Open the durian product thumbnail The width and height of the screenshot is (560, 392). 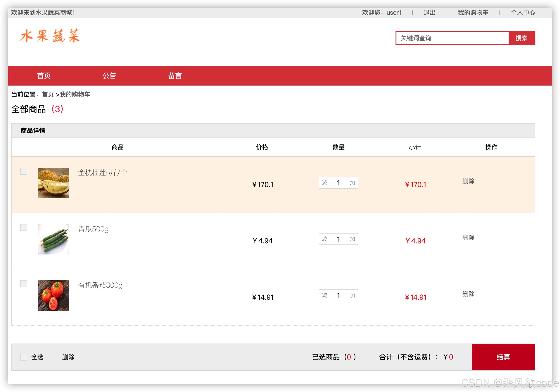point(54,183)
